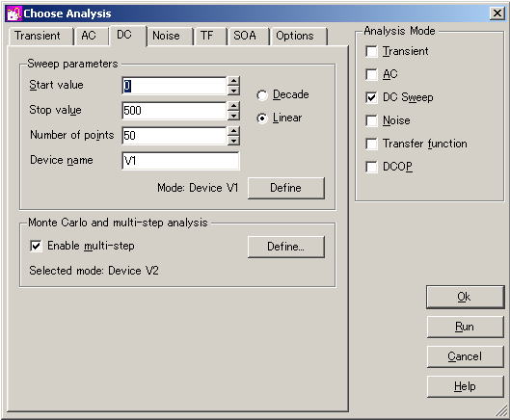This screenshot has height=420, width=510.
Task: Open the multi-step Define... dialog button
Action: (x=286, y=247)
